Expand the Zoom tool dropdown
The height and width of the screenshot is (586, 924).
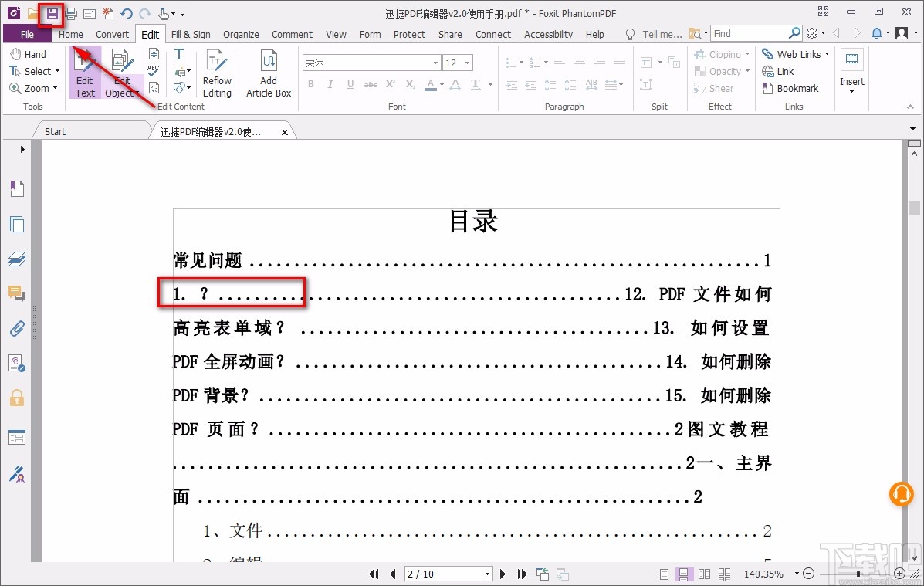pyautogui.click(x=54, y=88)
